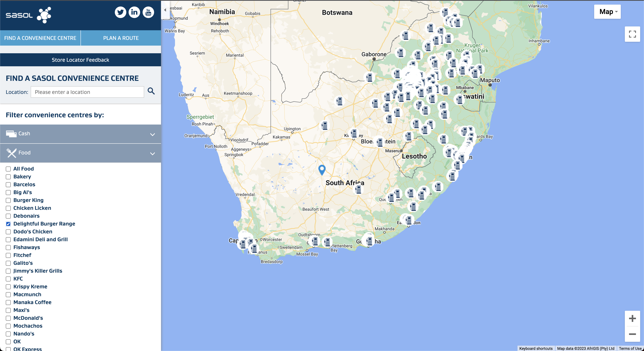The image size is (644, 351).
Task: Click the blue location pin marker
Action: click(322, 170)
